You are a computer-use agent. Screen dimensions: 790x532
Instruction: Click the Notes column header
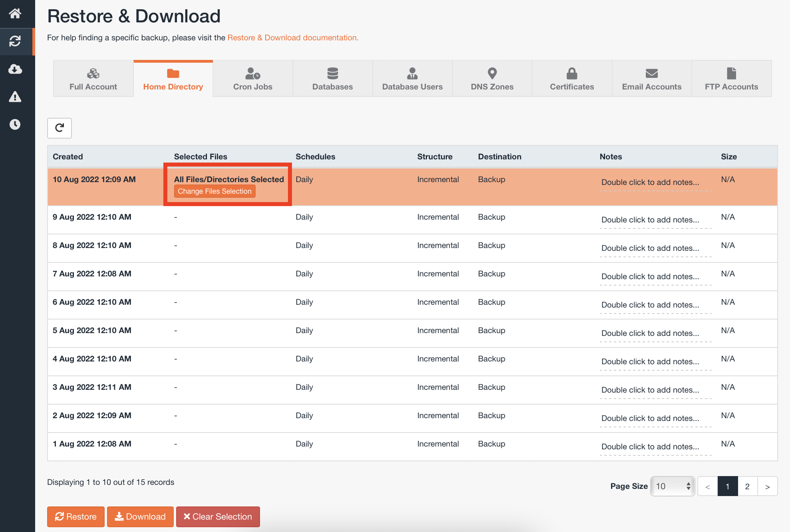pos(611,157)
